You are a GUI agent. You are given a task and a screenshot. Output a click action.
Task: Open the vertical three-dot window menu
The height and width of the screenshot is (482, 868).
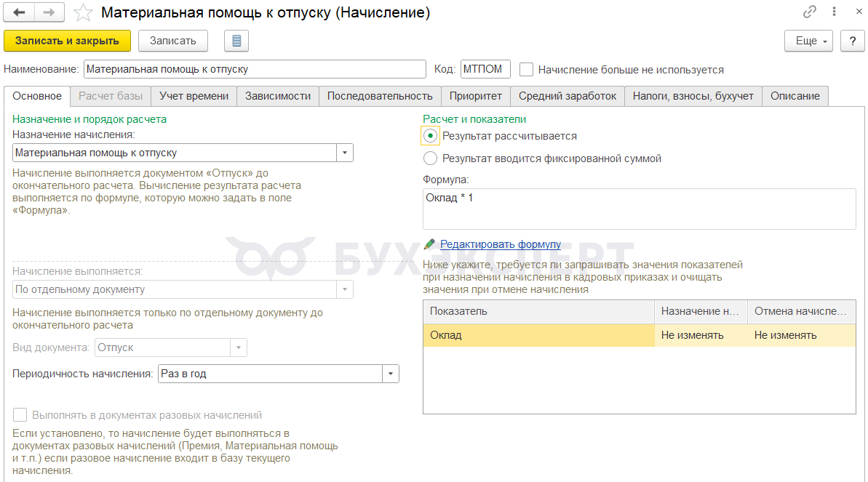(832, 12)
